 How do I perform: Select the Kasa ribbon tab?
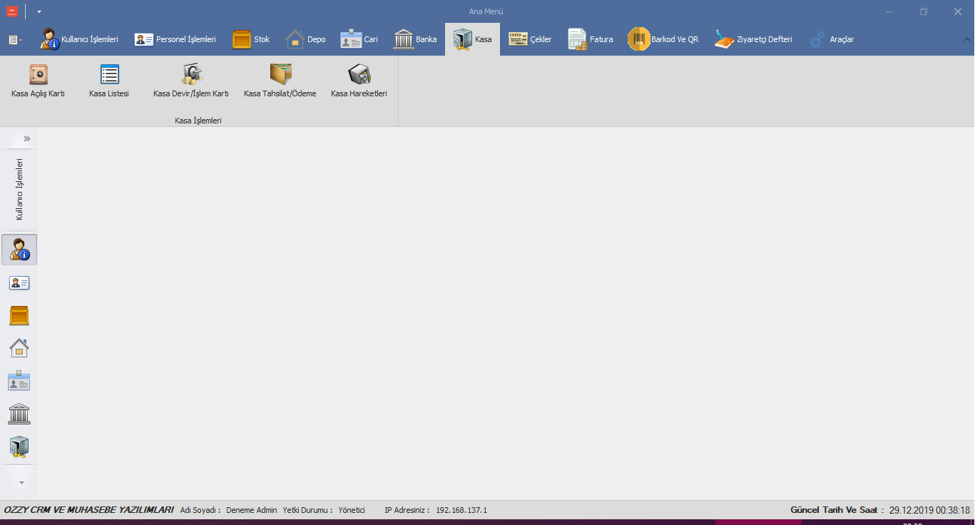click(472, 39)
